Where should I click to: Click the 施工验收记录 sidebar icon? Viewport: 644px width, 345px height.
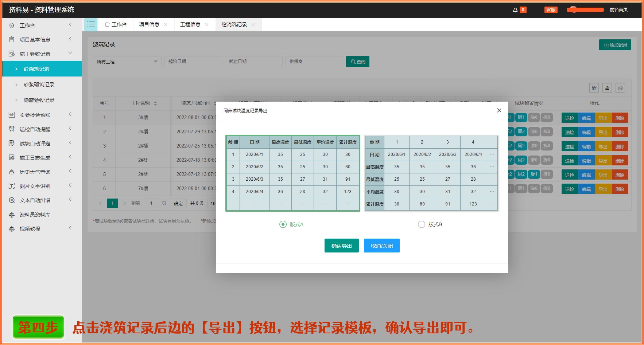click(x=12, y=54)
